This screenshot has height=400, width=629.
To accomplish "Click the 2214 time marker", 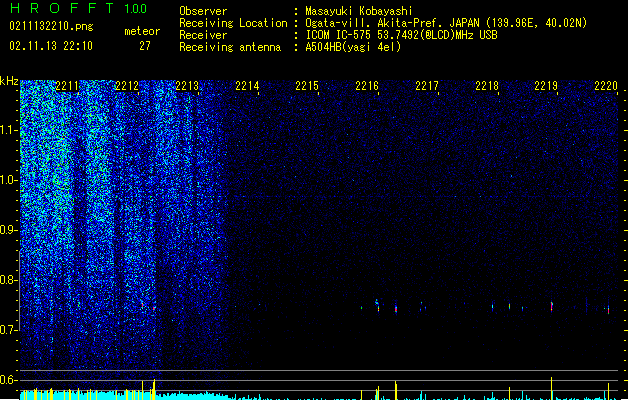I will coord(247,86).
